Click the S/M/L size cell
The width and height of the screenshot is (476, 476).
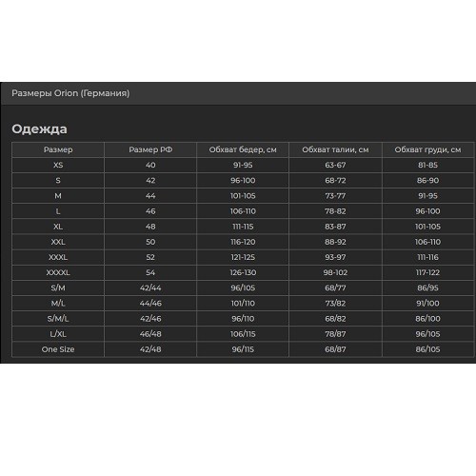[58, 319]
